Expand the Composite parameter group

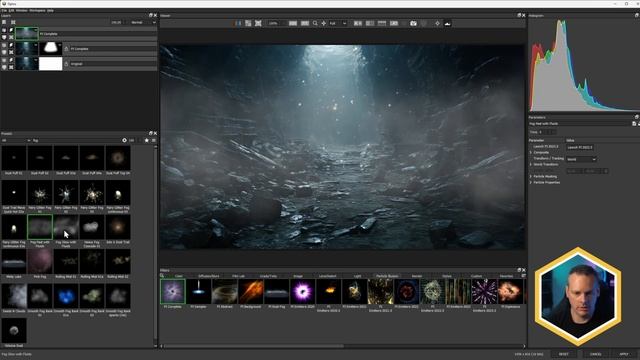tap(531, 152)
